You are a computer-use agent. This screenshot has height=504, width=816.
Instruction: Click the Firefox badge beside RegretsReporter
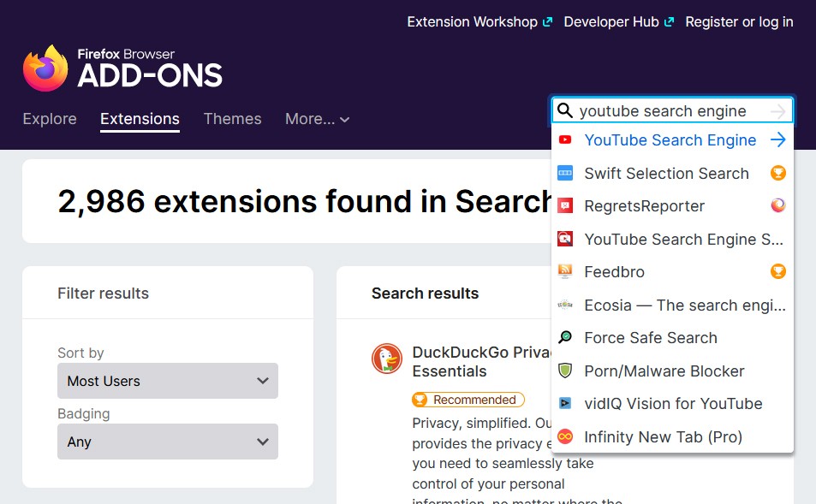pos(778,205)
